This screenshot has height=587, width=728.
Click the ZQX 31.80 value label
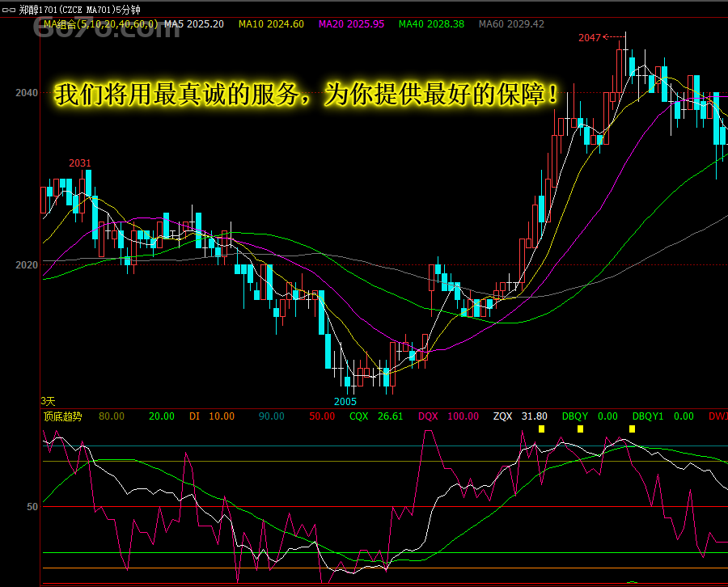coord(520,416)
